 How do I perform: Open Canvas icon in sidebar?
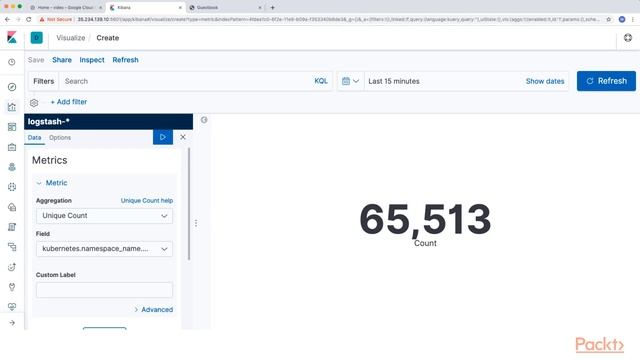[12, 147]
